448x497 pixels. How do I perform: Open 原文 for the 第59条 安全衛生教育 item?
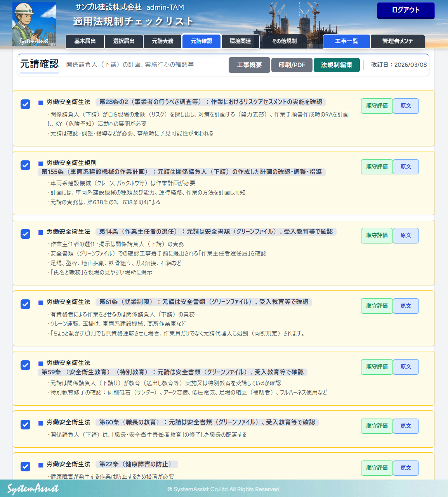pyautogui.click(x=406, y=367)
